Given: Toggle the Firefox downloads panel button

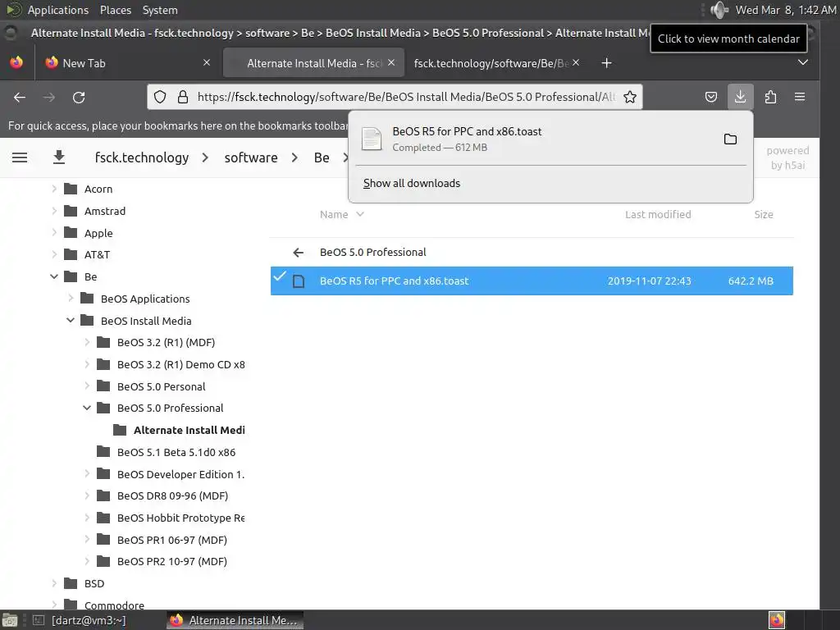Looking at the screenshot, I should point(741,97).
